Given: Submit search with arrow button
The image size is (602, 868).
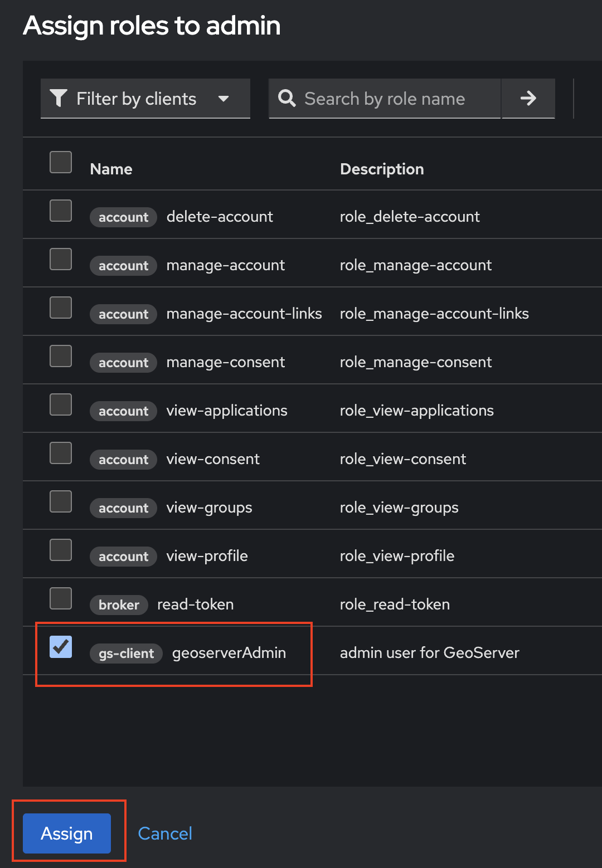Looking at the screenshot, I should pos(528,99).
